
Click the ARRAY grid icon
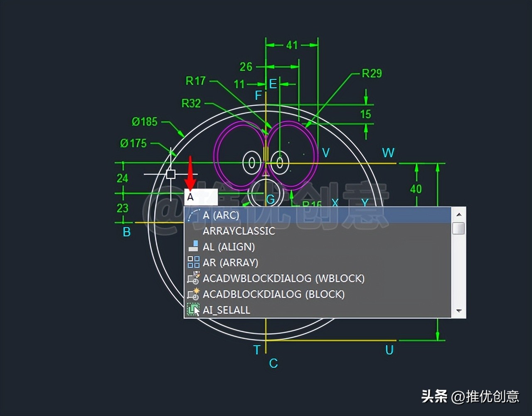point(193,262)
